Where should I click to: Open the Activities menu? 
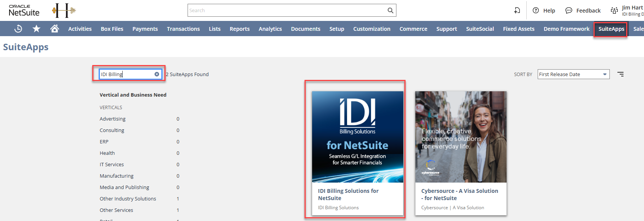[80, 29]
